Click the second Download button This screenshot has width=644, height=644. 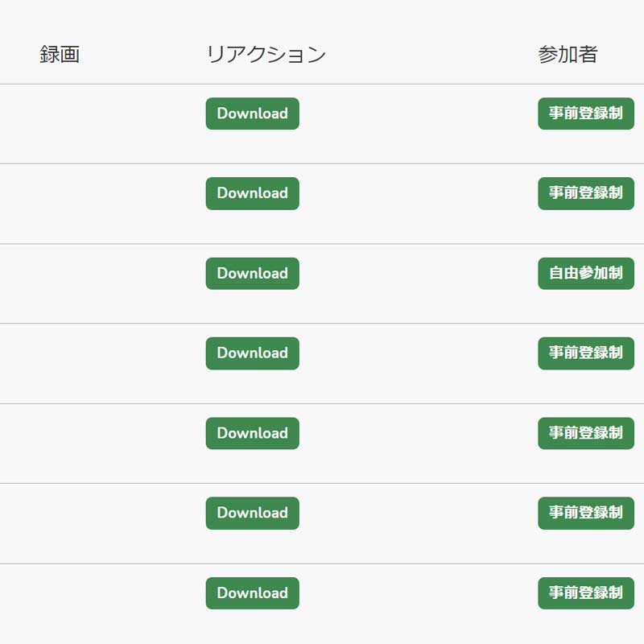click(x=252, y=193)
